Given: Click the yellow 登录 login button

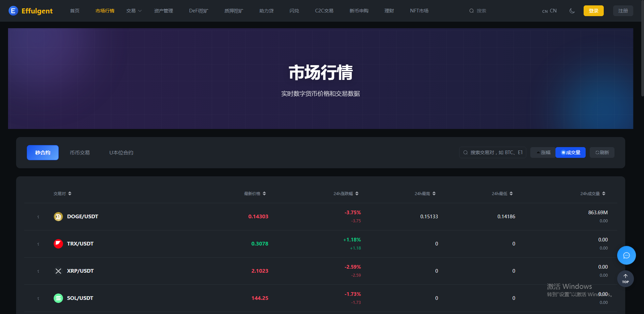Looking at the screenshot, I should [593, 11].
